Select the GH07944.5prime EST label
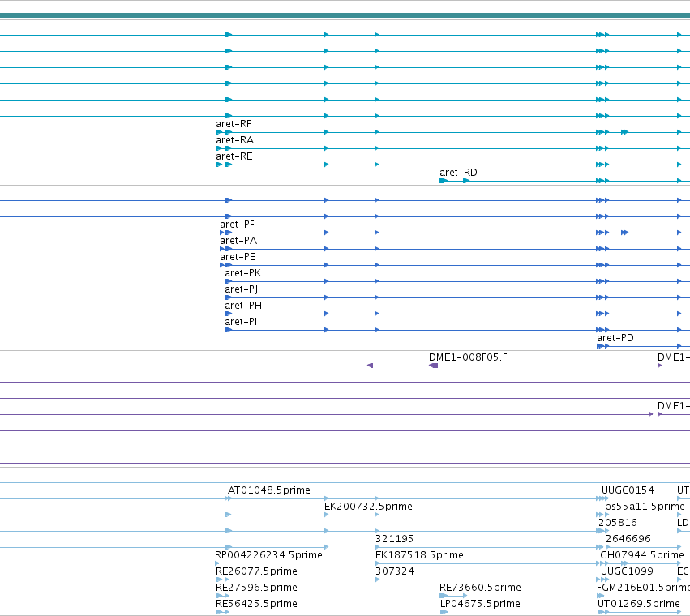This screenshot has width=690, height=616. pos(642,555)
